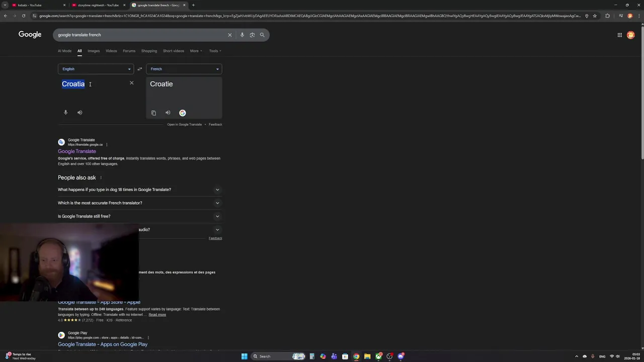Click Open in Google Translate link
This screenshot has height=362, width=644.
click(x=184, y=124)
